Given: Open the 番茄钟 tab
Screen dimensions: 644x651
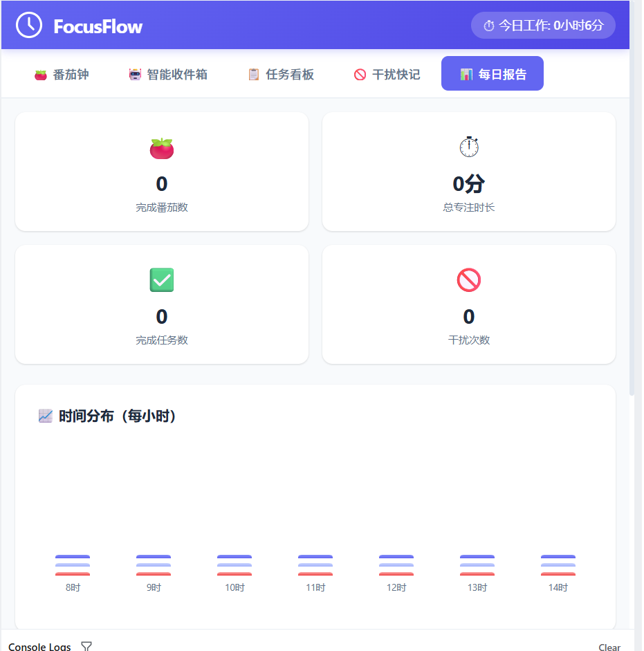Looking at the screenshot, I should (62, 74).
